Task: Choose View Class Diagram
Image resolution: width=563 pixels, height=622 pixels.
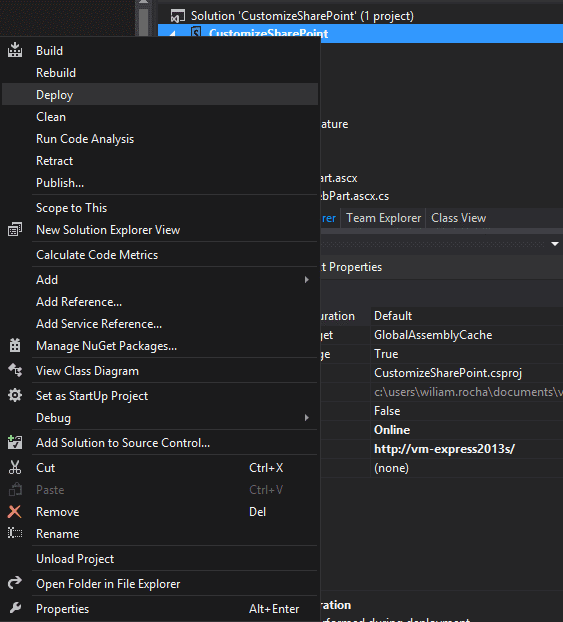Action: coord(160,371)
